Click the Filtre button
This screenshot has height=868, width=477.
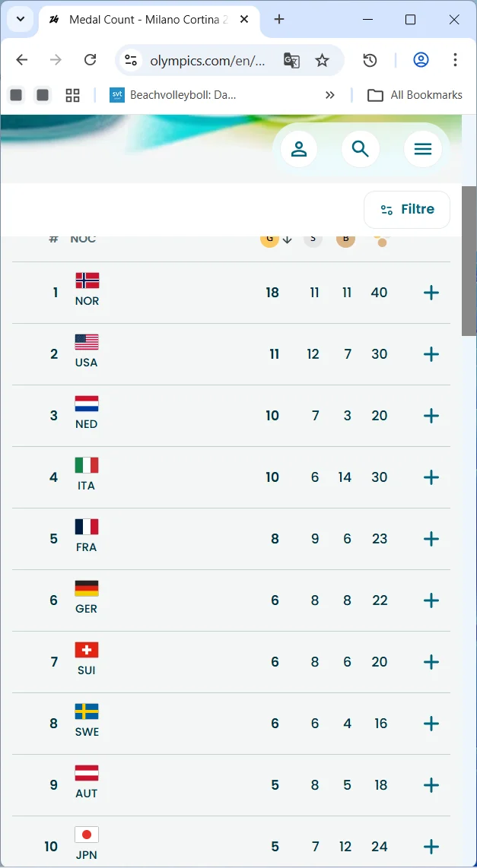point(407,210)
